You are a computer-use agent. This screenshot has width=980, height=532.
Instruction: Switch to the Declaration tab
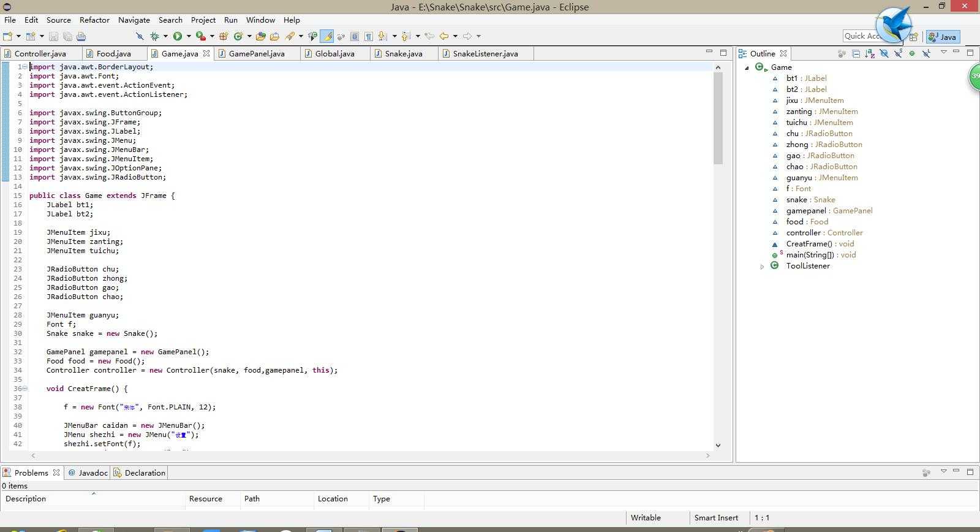click(x=140, y=473)
